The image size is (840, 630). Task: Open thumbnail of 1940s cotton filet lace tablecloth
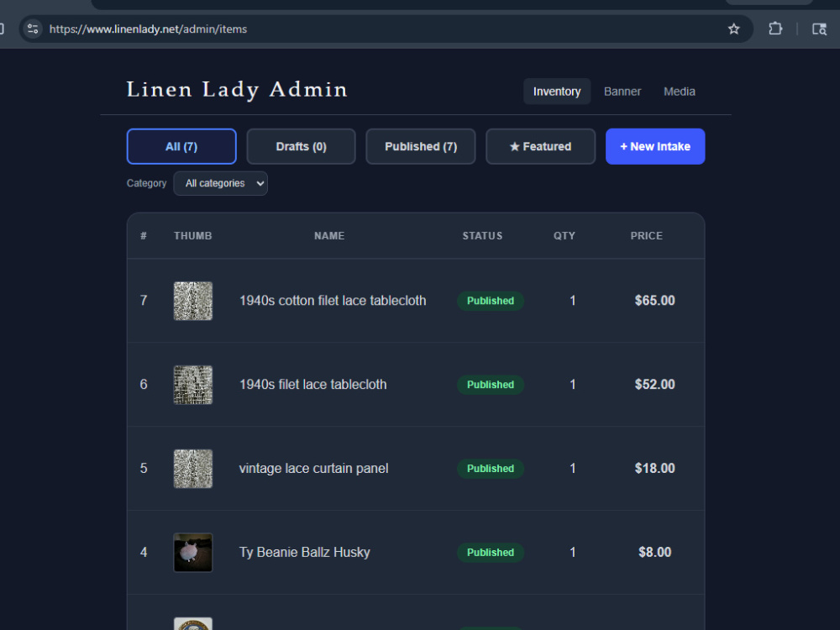coord(193,301)
